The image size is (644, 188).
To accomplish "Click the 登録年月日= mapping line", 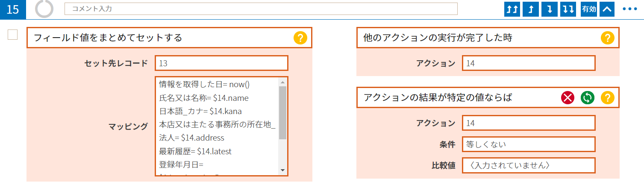I will tap(181, 164).
